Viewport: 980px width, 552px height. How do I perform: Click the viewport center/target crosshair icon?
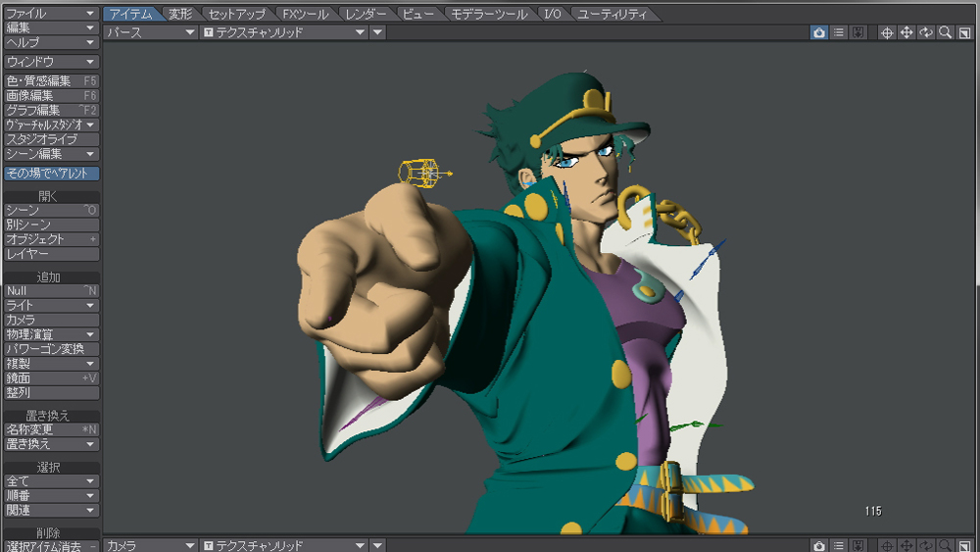coord(887,32)
